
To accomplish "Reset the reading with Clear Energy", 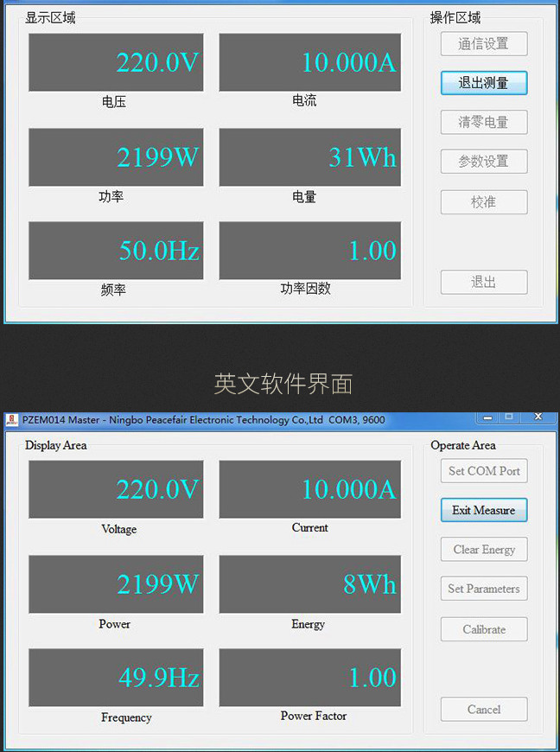I will (x=483, y=550).
